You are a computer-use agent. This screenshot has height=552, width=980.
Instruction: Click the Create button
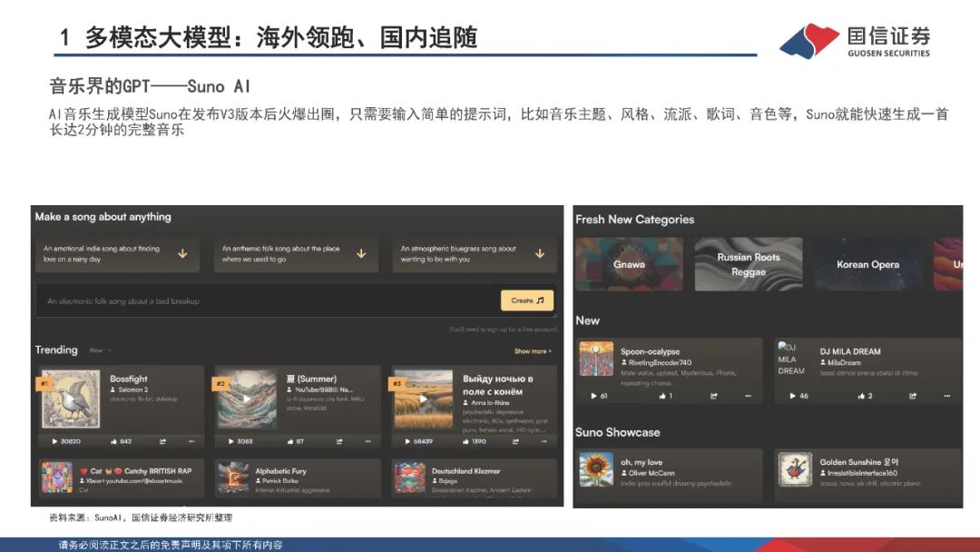tap(527, 301)
